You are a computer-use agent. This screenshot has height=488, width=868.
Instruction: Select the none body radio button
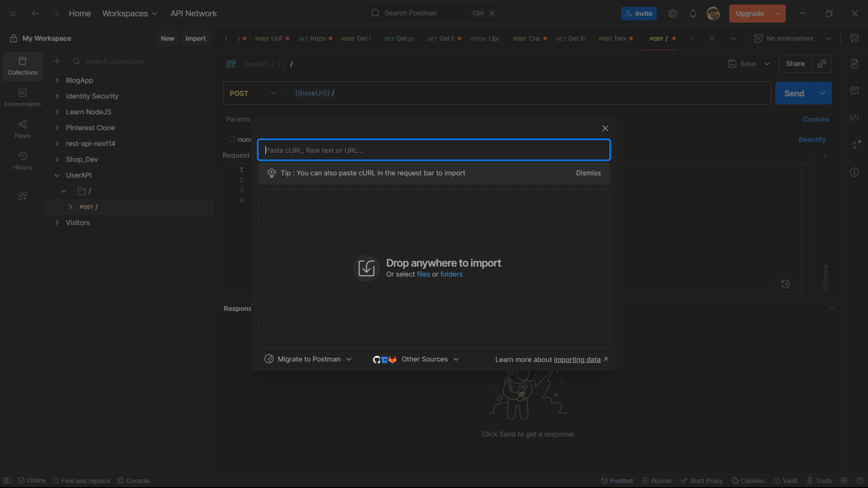click(x=232, y=139)
